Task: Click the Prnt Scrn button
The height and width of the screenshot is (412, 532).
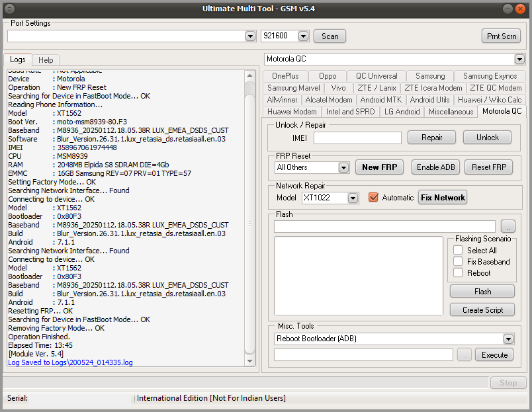Action: pos(502,36)
